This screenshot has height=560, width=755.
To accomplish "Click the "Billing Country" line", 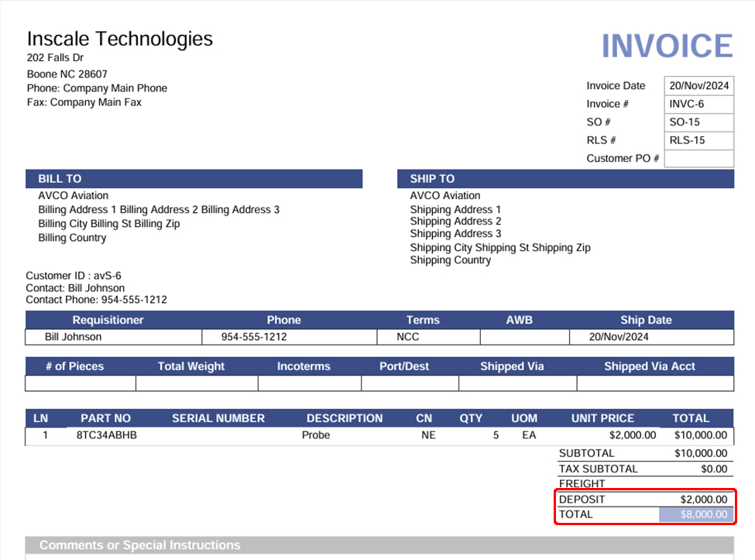I will point(72,238).
